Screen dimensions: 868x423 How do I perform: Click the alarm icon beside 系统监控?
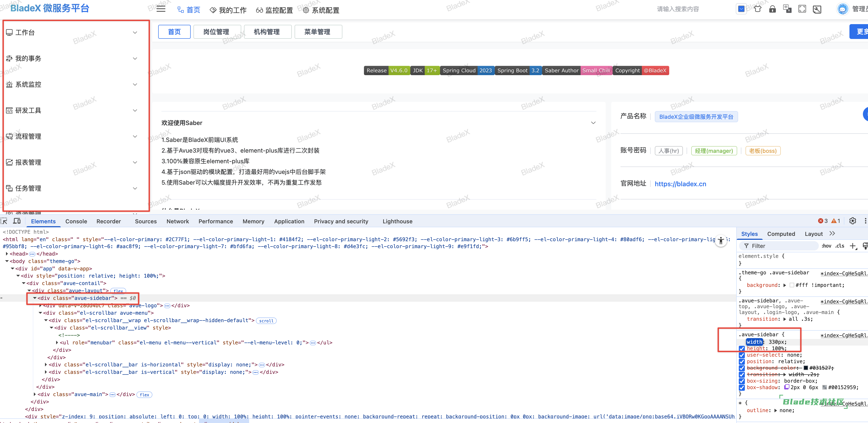click(x=10, y=85)
